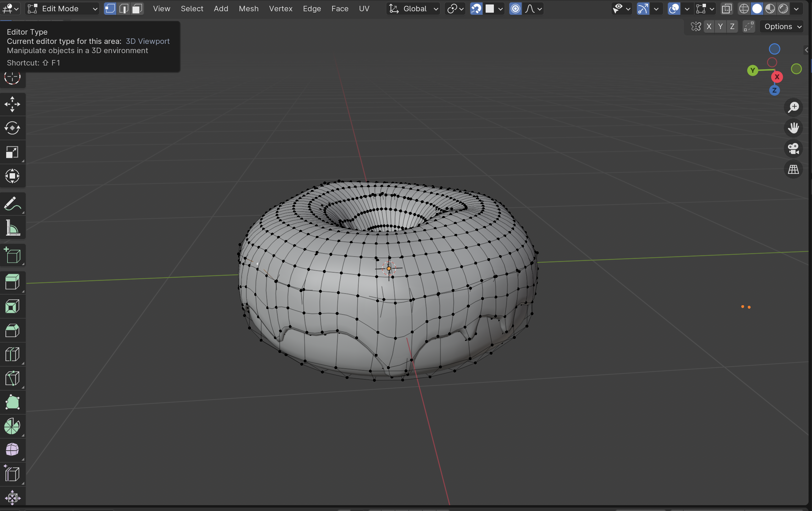Open the Select menu
Screen dimensions: 812x511
(192, 9)
